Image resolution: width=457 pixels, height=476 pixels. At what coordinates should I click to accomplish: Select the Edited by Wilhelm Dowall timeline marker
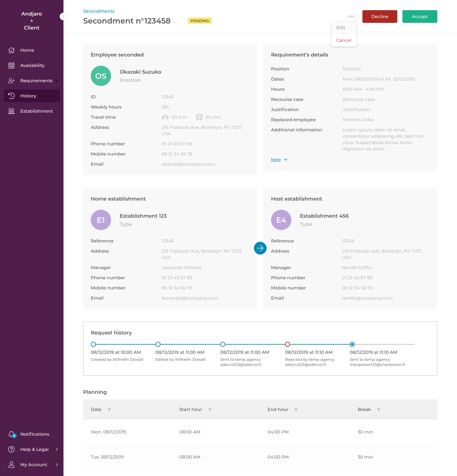(x=158, y=344)
